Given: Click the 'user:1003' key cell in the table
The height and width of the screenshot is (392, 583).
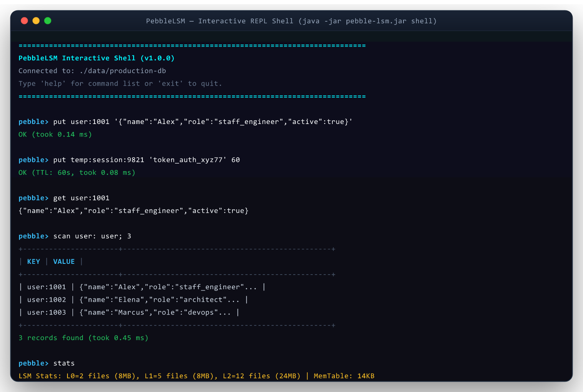Looking at the screenshot, I should (x=47, y=312).
